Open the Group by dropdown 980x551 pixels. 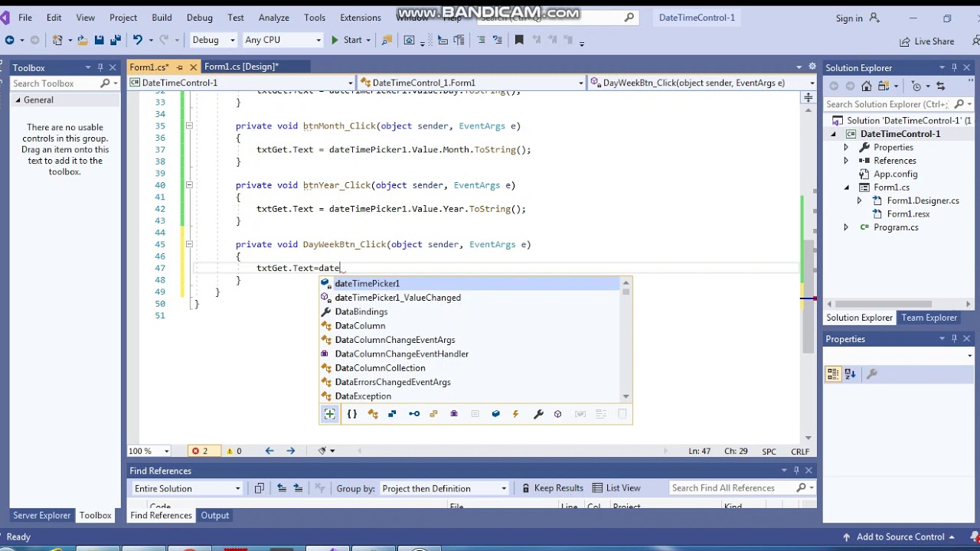(444, 488)
